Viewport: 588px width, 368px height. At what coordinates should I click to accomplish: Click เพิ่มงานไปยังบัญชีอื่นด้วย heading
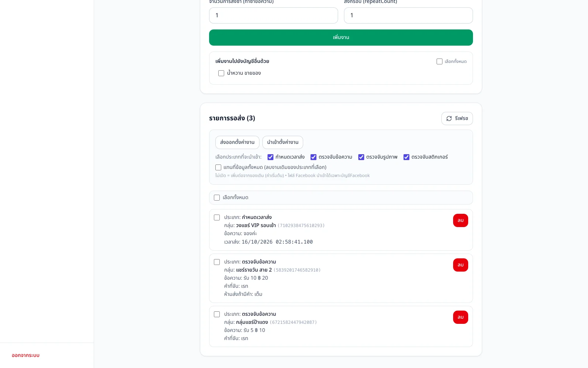[x=242, y=61]
